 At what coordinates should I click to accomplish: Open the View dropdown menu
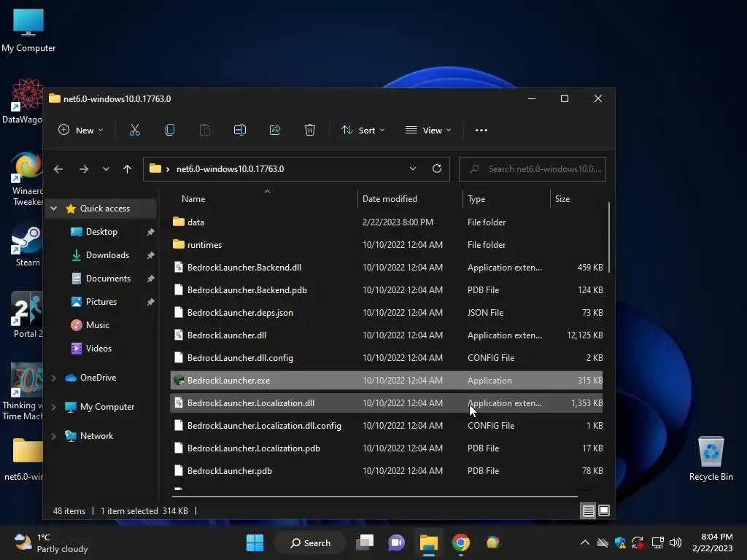point(427,130)
